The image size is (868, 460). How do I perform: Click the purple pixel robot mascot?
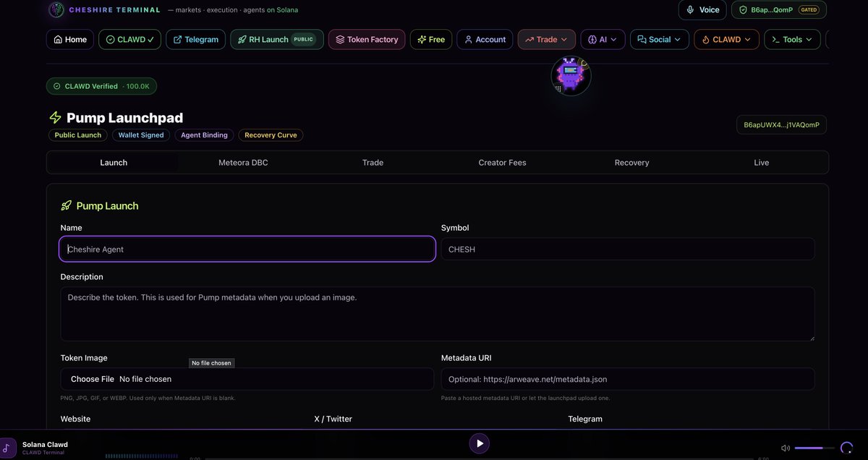571,75
